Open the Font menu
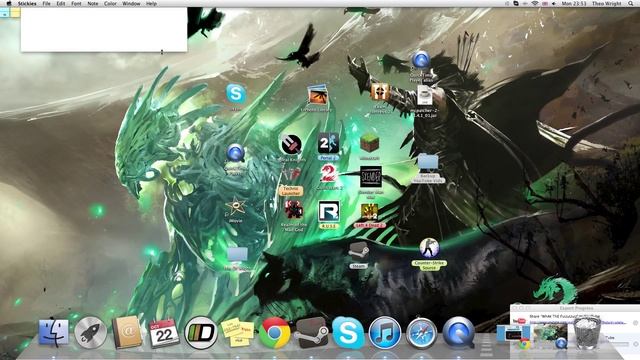Screen dimensions: 640x360 tap(76, 4)
